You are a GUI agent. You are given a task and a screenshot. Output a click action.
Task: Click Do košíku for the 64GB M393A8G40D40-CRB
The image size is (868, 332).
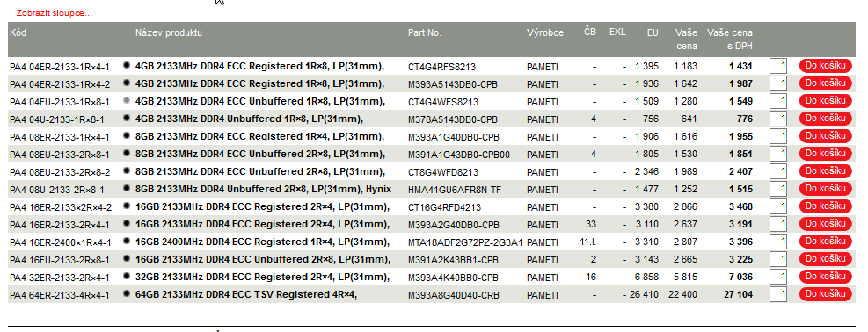point(825,294)
